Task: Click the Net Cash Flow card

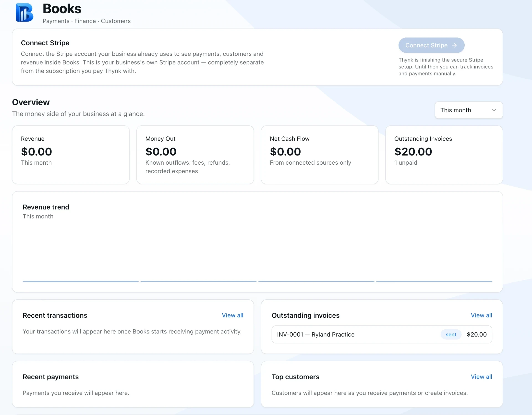Action: coord(319,155)
